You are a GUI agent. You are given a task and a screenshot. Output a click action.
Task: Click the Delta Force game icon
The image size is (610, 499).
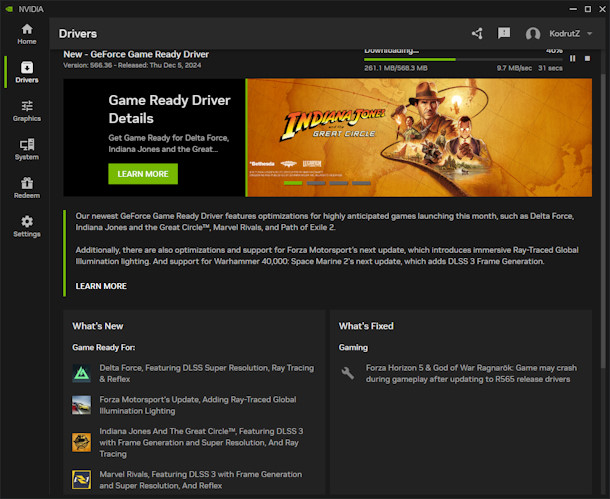[82, 373]
